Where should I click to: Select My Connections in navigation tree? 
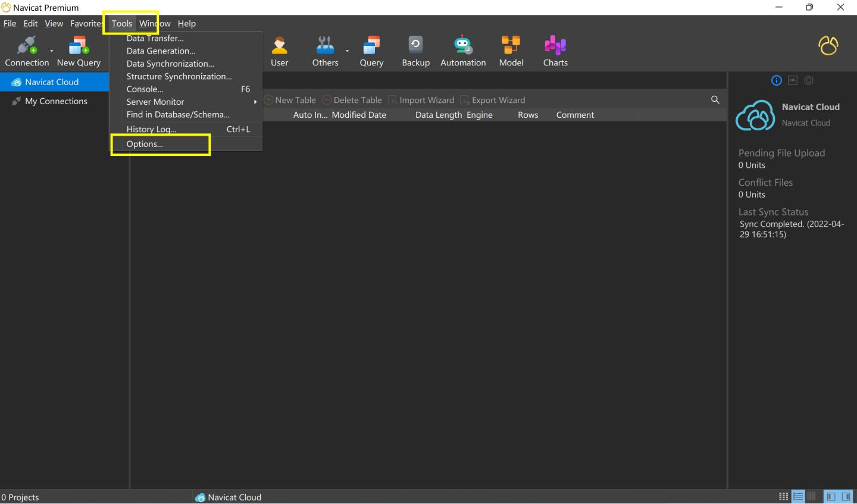coord(55,101)
